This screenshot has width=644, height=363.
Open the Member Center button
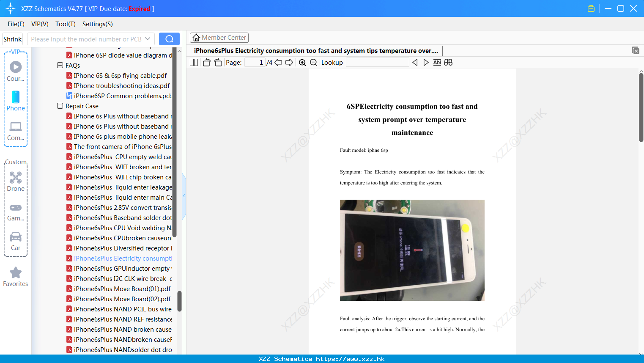click(219, 38)
